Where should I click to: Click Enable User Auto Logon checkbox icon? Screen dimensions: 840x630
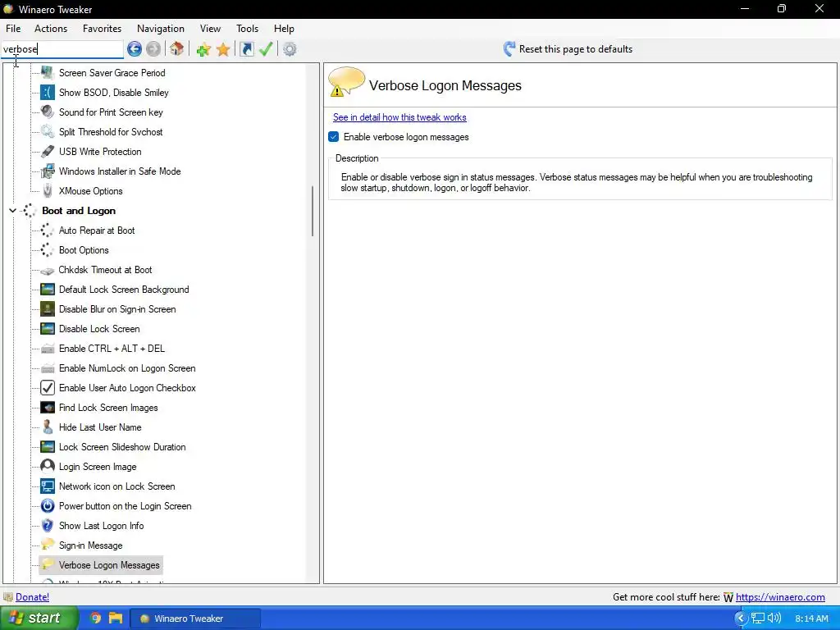(x=47, y=388)
